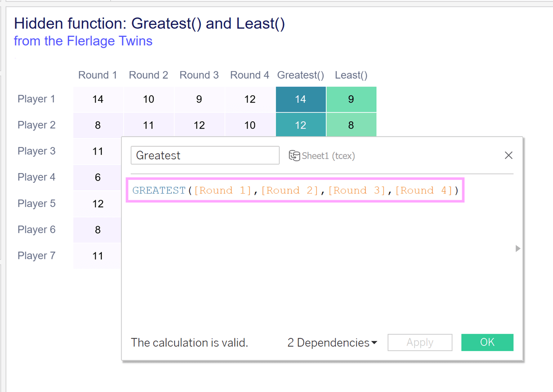Select Player 2 Greatest() cell showing 12
The image size is (553, 392).
tap(301, 125)
